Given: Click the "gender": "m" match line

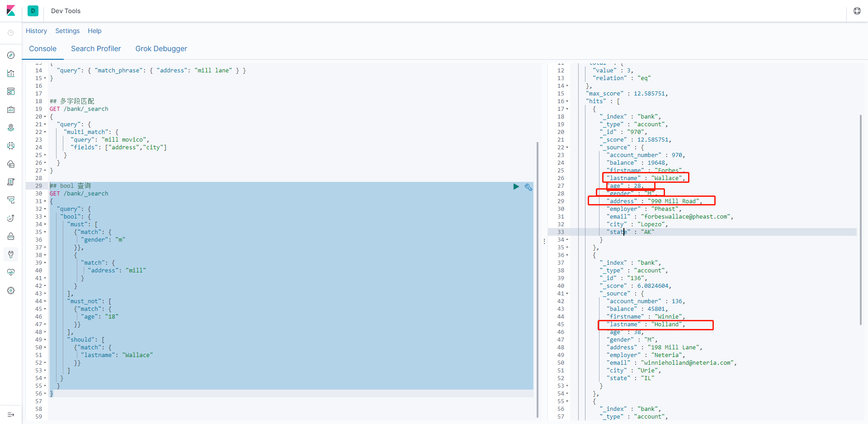Looking at the screenshot, I should click(x=103, y=240).
